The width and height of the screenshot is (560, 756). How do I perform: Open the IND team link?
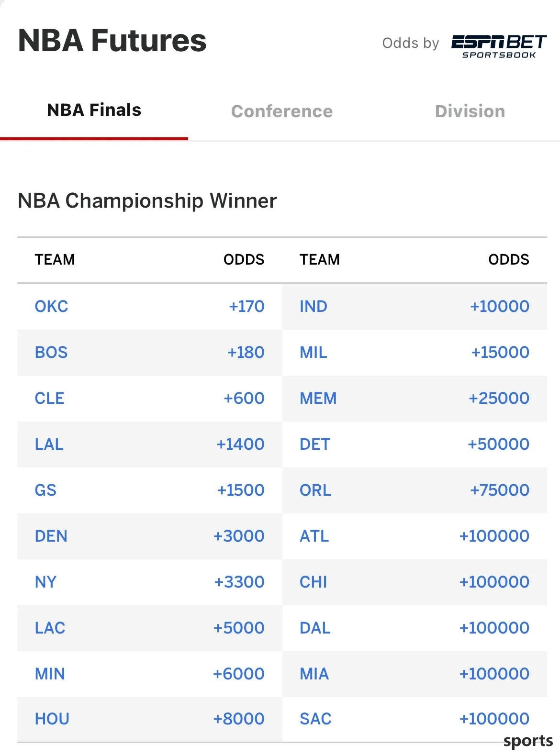pyautogui.click(x=314, y=306)
